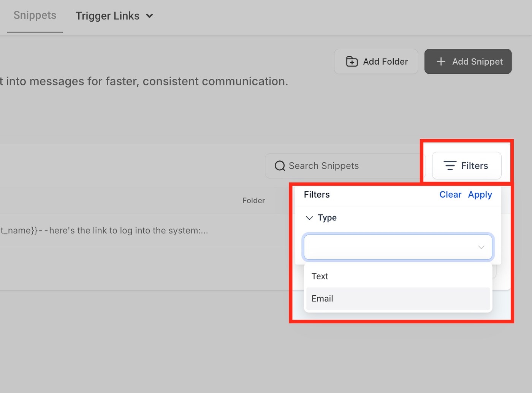
Task: Clear all applied filters
Action: pos(450,195)
